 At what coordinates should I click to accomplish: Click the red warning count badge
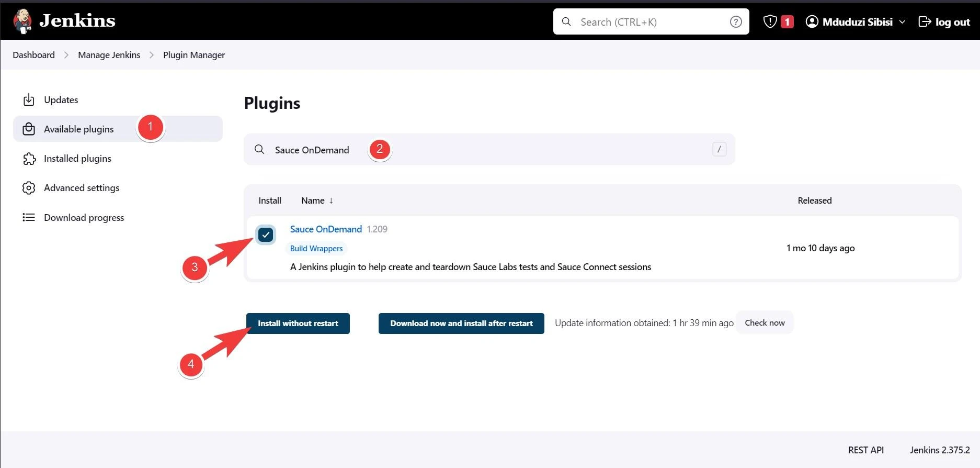pos(787,21)
